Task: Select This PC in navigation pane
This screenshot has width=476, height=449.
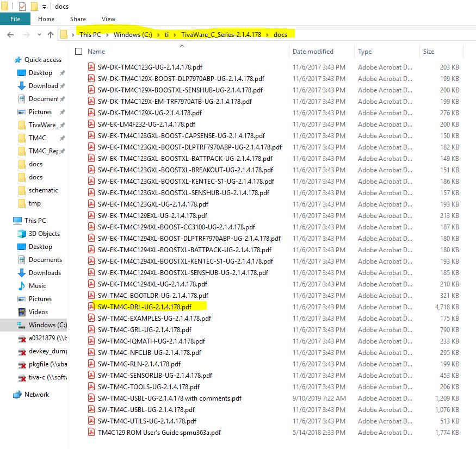Action: tap(35, 221)
